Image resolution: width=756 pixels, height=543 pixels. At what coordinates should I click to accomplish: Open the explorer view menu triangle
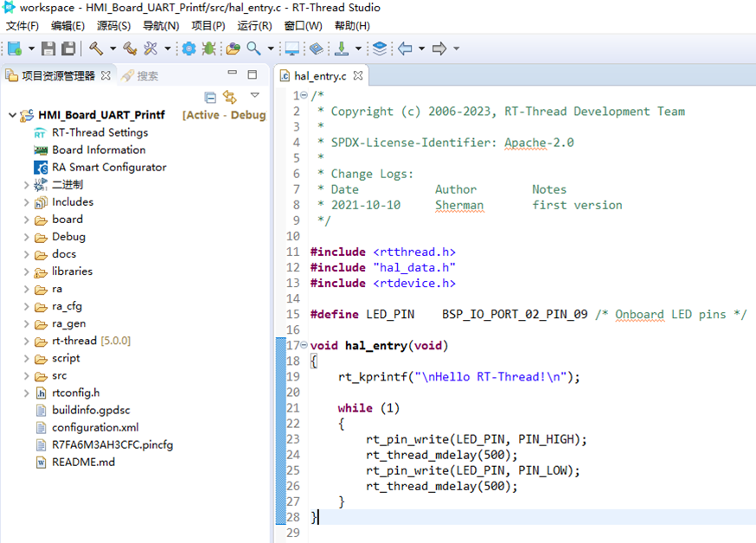click(255, 95)
